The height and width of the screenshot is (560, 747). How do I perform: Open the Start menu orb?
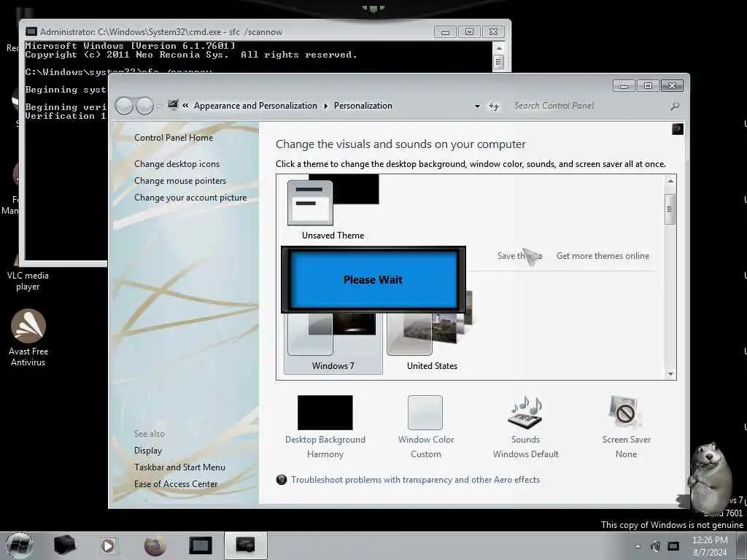19,545
